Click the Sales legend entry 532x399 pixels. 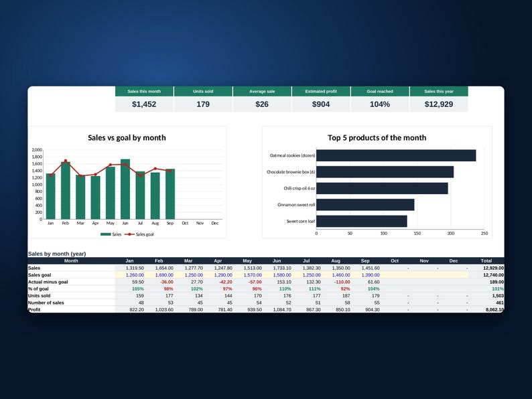click(111, 234)
